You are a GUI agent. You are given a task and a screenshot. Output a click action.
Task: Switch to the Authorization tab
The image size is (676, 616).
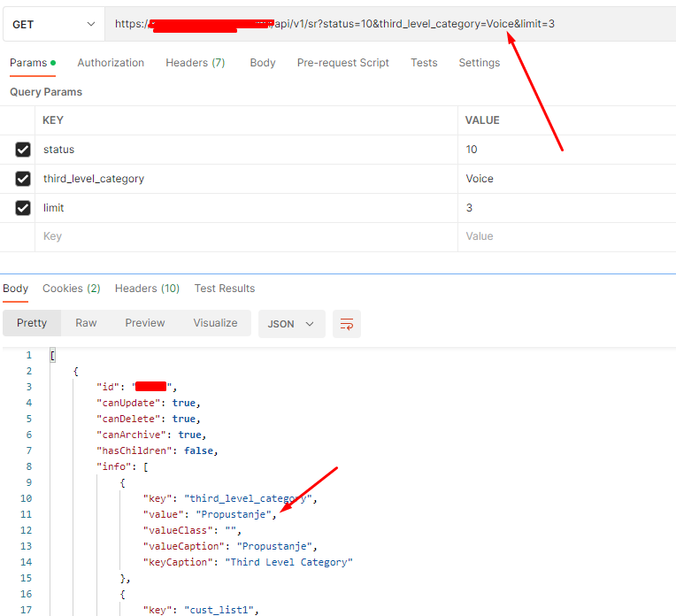coord(111,63)
